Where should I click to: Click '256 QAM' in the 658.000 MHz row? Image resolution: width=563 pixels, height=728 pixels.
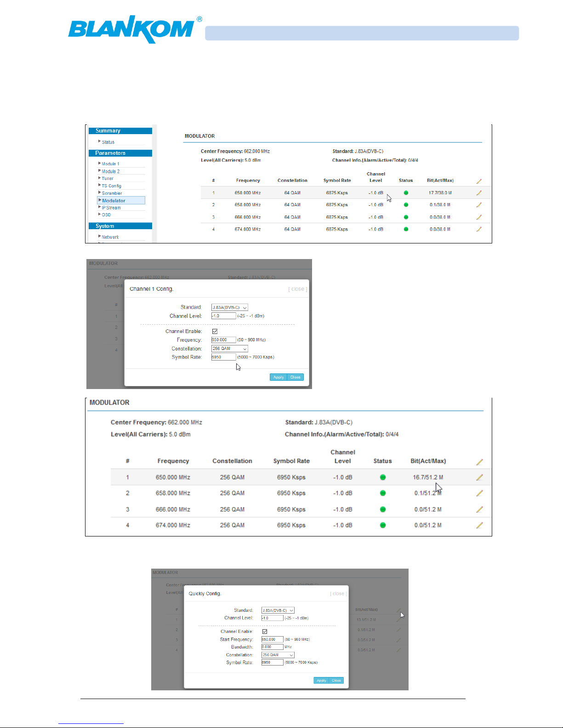click(x=232, y=493)
